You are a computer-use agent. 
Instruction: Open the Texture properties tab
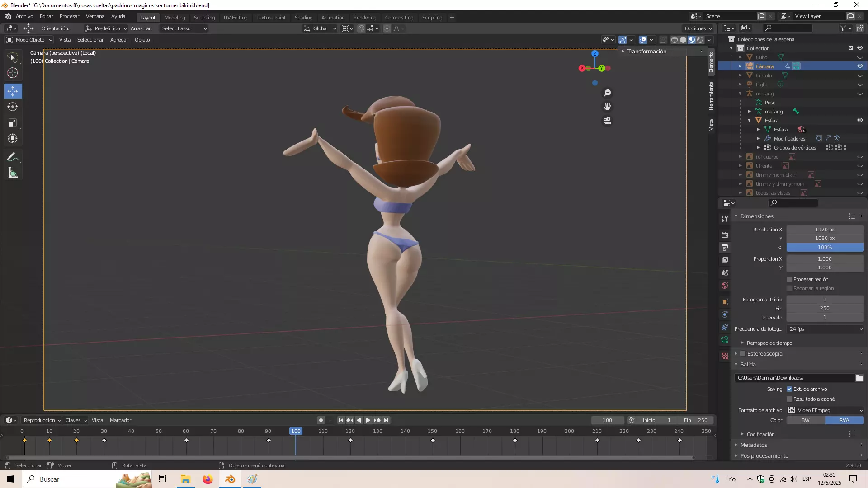click(x=725, y=356)
